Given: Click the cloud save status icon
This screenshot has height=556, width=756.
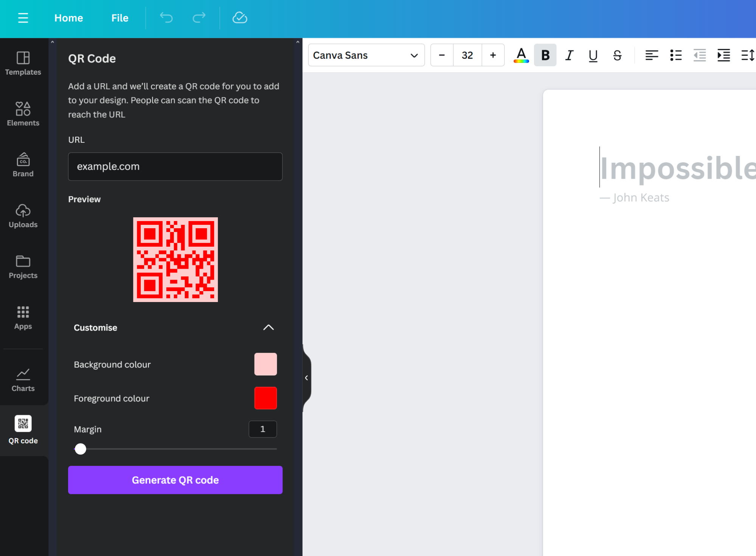Looking at the screenshot, I should tap(239, 17).
